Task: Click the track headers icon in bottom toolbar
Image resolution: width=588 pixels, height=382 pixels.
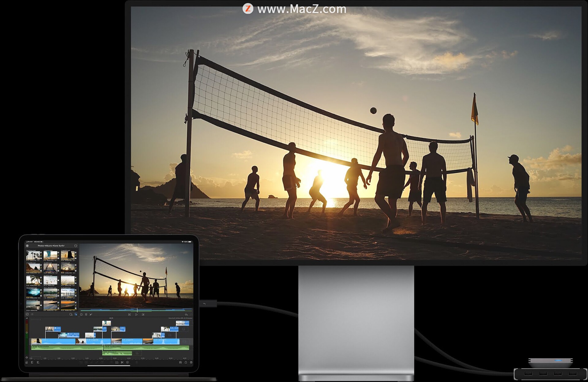Action: point(38,362)
